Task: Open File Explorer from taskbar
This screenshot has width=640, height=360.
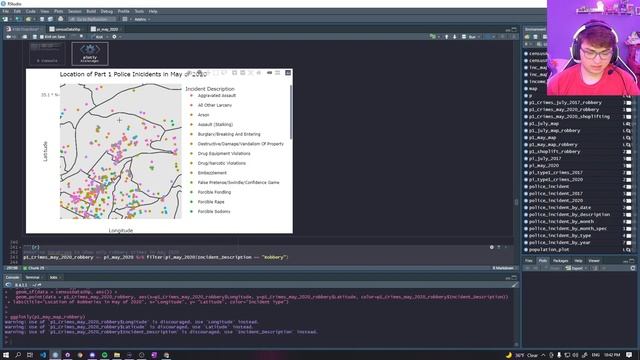Action: (x=117, y=355)
